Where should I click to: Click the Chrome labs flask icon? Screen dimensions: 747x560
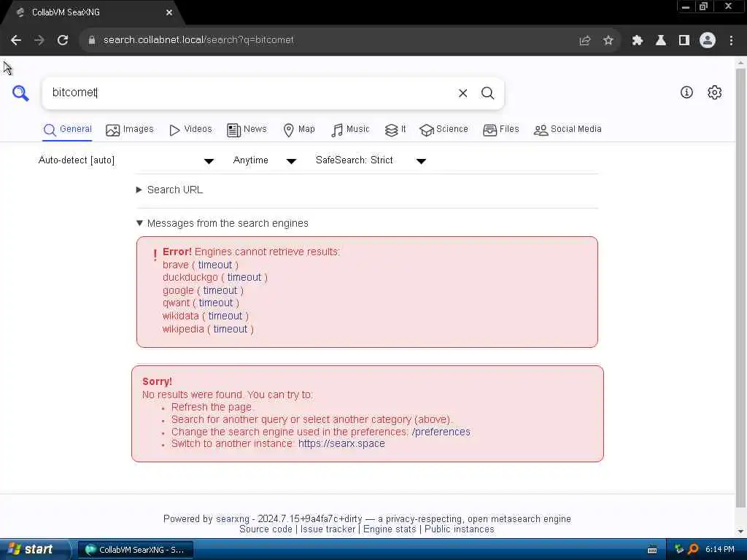[661, 41]
